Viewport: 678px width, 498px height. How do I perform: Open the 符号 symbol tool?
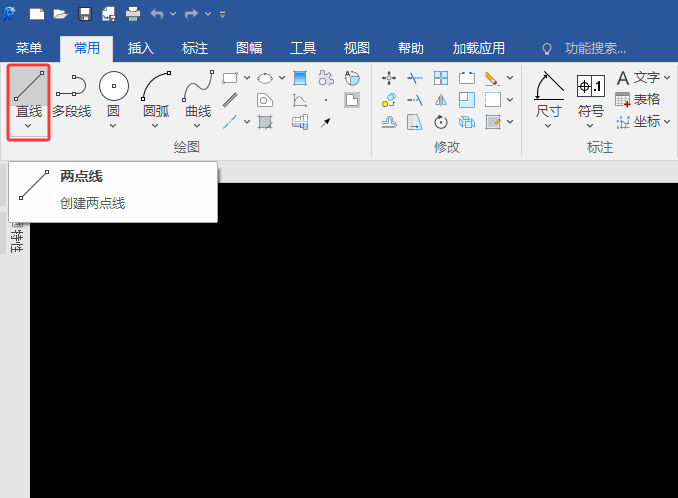pyautogui.click(x=591, y=95)
